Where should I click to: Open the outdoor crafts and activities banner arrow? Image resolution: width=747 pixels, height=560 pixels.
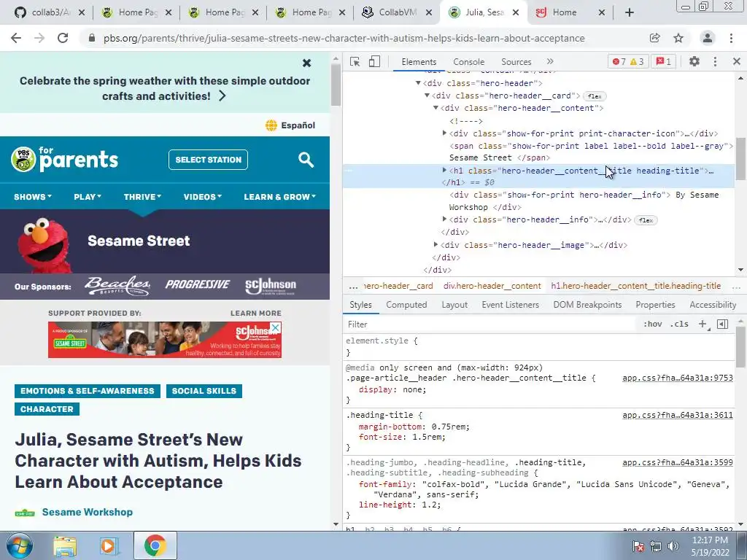coord(222,96)
